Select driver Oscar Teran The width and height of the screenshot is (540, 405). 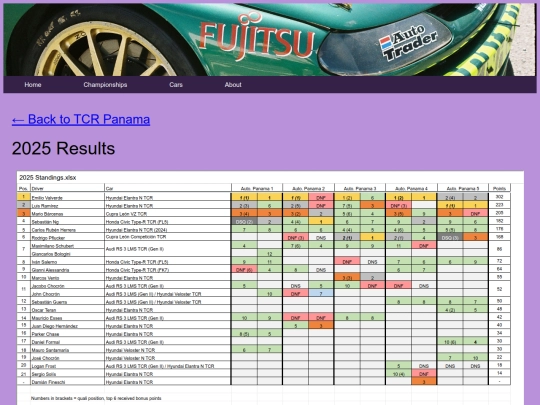(x=44, y=310)
